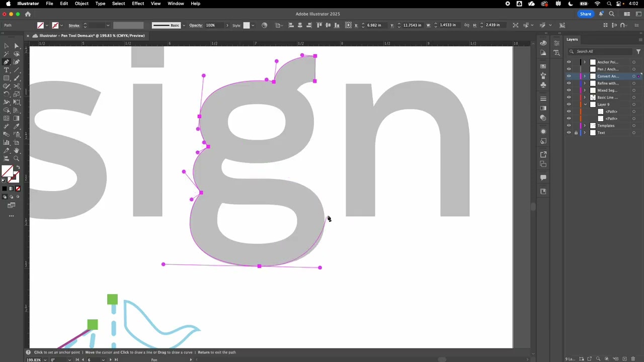Click the Search All layers field

tap(600, 51)
